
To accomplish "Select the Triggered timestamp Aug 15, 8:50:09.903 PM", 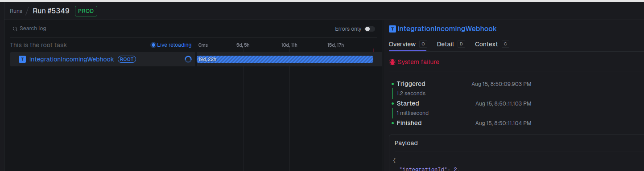I will pos(501,84).
